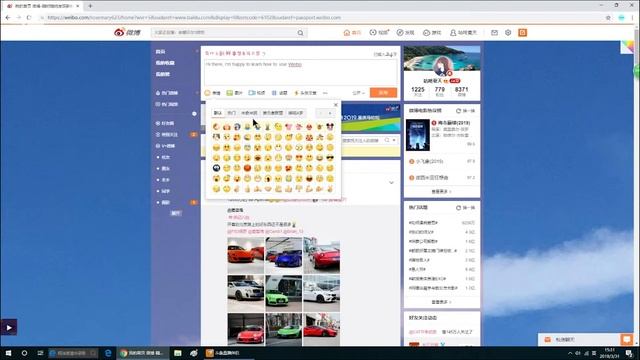Open messages envelope icon in header
Screen dimensions: 640x360
(x=494, y=33)
